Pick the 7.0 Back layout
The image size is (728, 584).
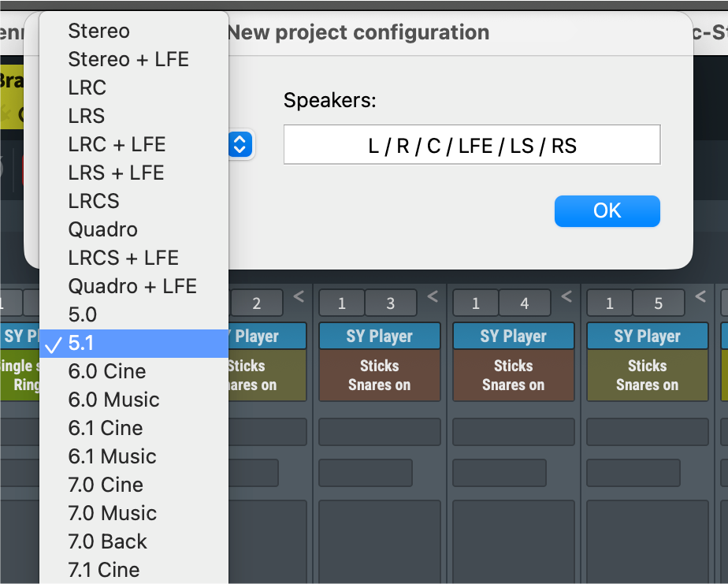108,541
